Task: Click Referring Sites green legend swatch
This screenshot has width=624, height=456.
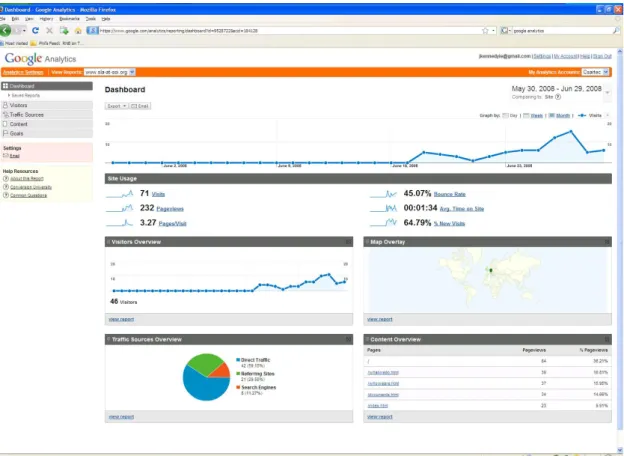Action: coord(238,374)
